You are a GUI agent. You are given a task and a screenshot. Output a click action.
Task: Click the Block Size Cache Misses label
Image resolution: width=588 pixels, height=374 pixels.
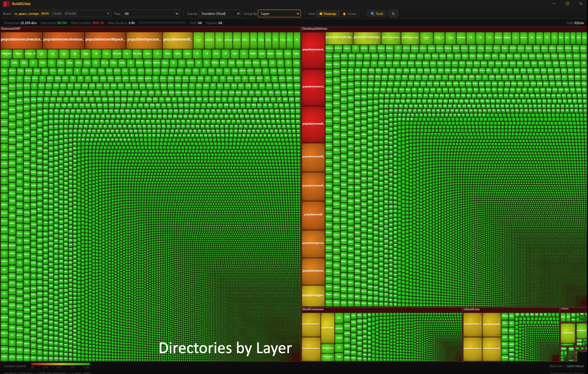tap(566, 366)
